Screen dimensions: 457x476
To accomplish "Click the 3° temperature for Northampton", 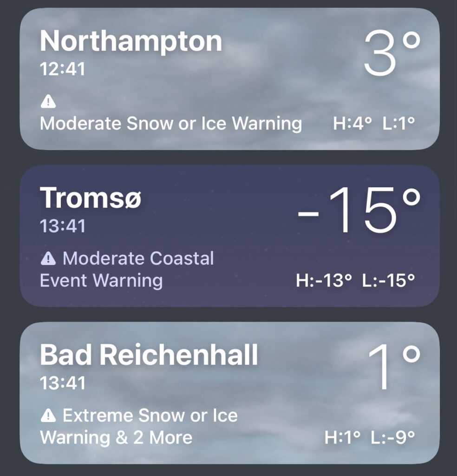I will pyautogui.click(x=392, y=55).
